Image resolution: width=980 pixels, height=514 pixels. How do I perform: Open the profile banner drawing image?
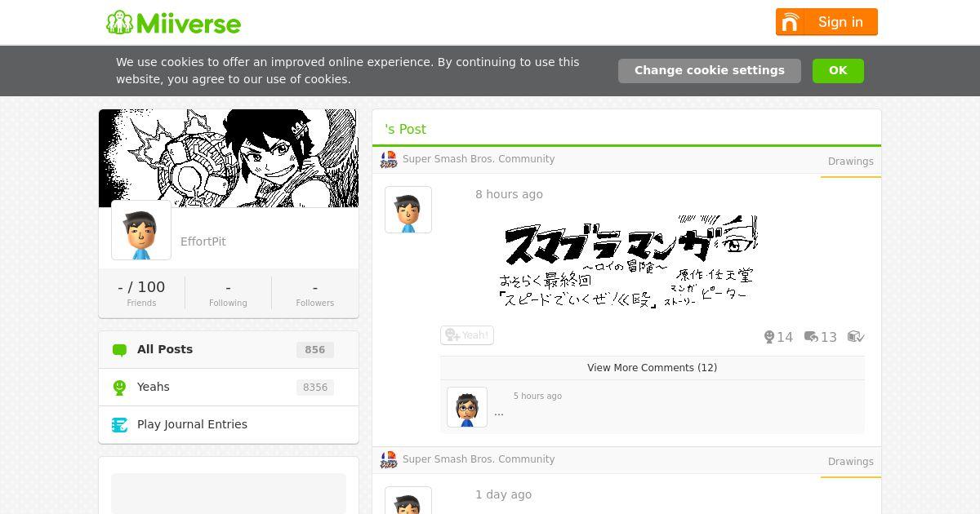click(229, 158)
